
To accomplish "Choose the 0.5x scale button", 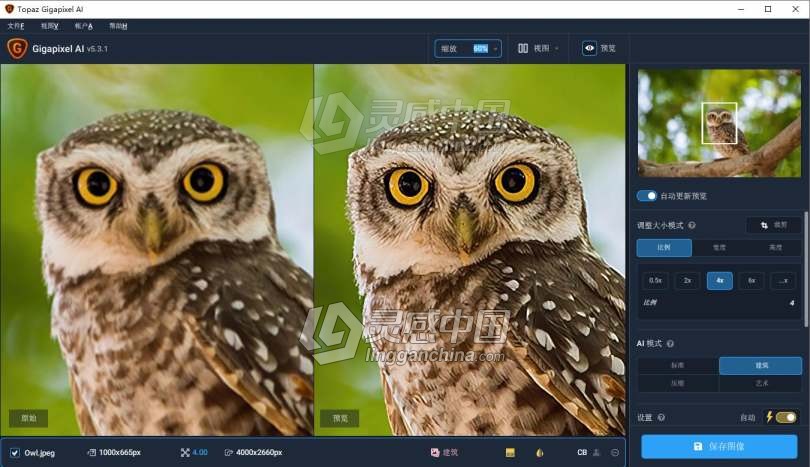I will pos(655,281).
